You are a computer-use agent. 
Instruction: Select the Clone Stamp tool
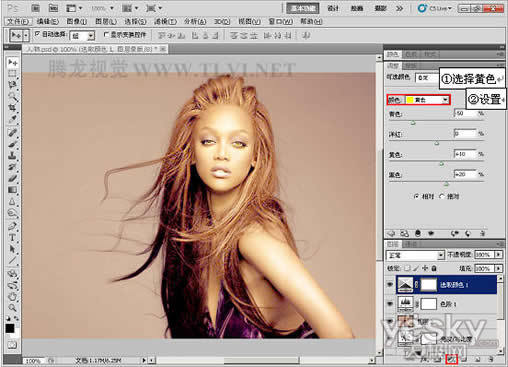pos(12,155)
